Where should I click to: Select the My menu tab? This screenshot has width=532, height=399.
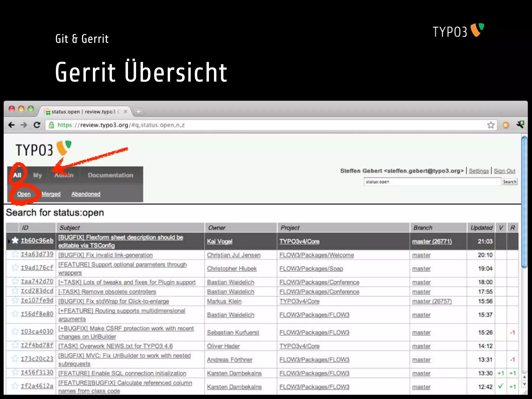tap(37, 175)
